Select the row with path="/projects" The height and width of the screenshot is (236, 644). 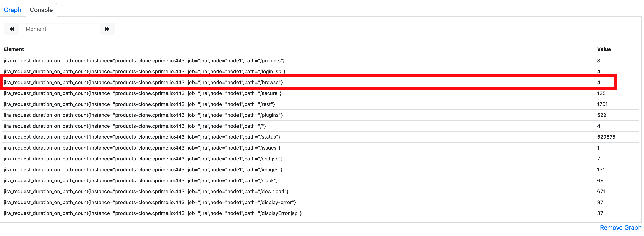coord(320,61)
